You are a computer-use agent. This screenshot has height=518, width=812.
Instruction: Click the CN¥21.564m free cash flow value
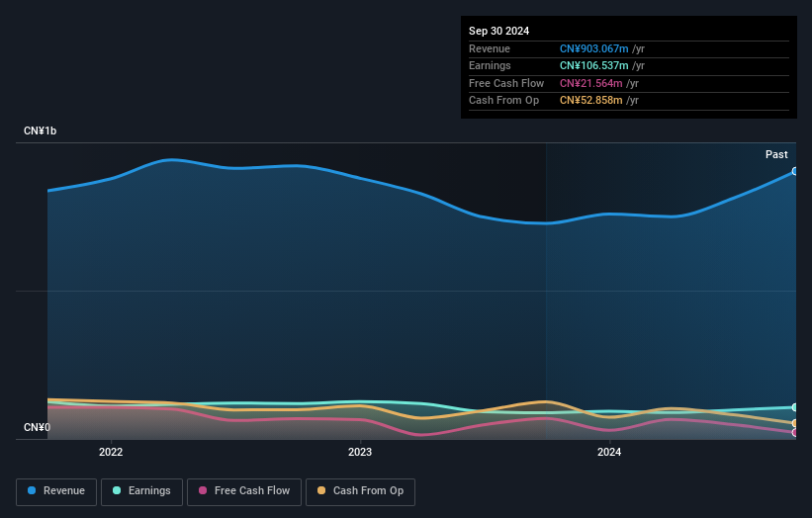point(590,83)
